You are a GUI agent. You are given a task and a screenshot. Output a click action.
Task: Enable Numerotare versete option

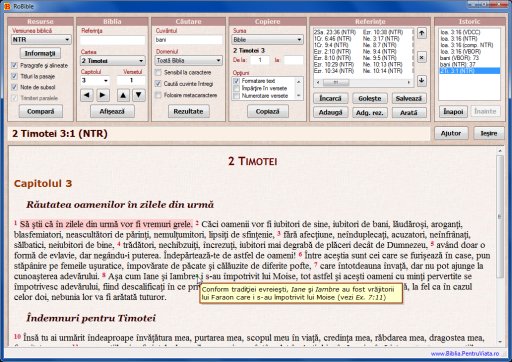236,96
